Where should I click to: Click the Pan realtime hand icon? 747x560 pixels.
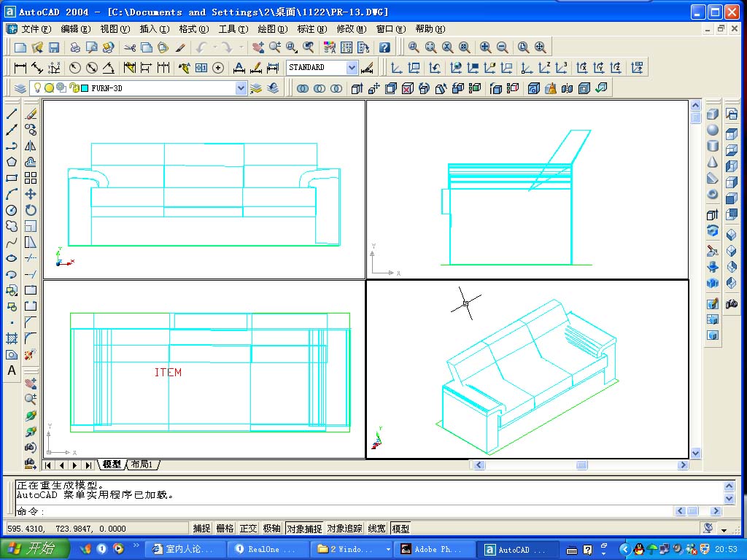pos(258,47)
